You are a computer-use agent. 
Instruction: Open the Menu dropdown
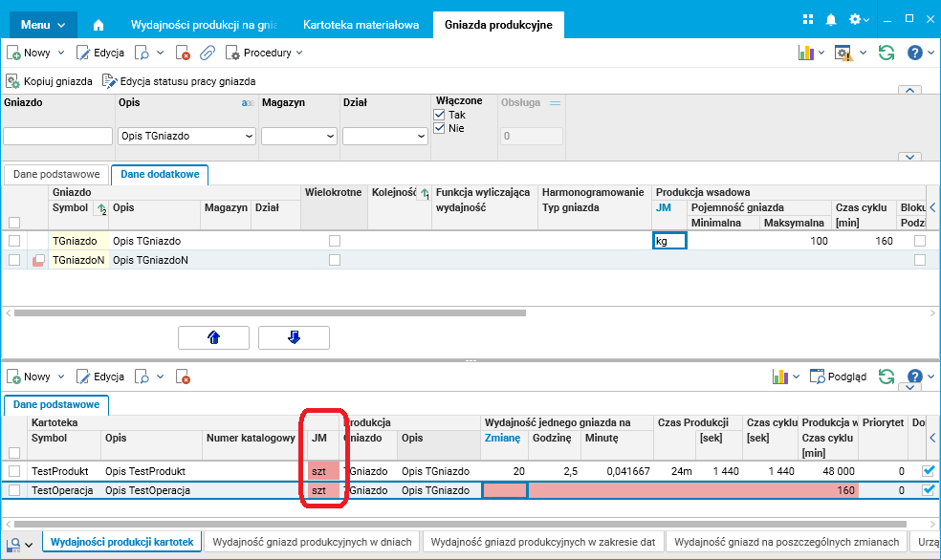(x=43, y=25)
